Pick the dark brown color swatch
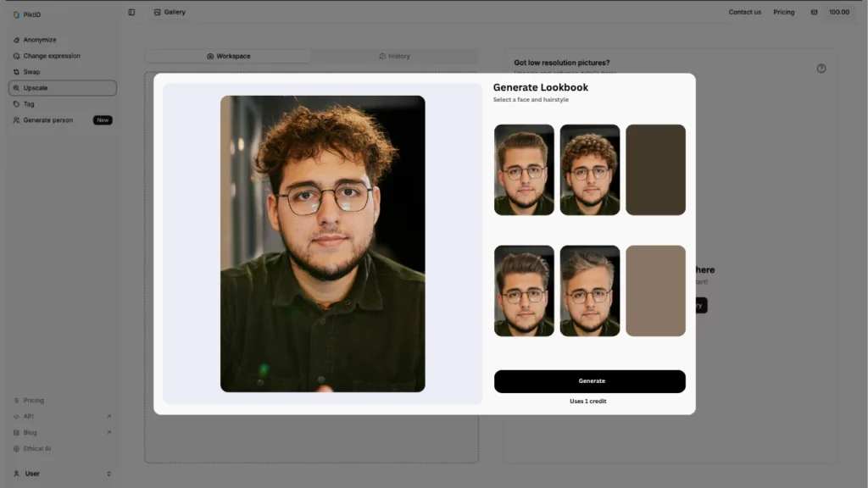 (x=655, y=169)
